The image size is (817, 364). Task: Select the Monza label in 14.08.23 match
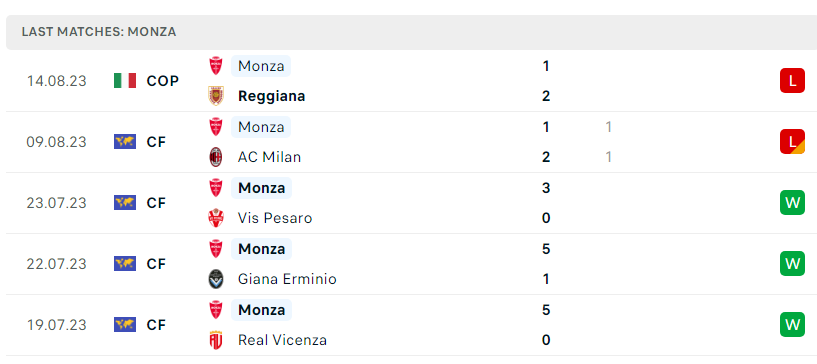tap(261, 66)
